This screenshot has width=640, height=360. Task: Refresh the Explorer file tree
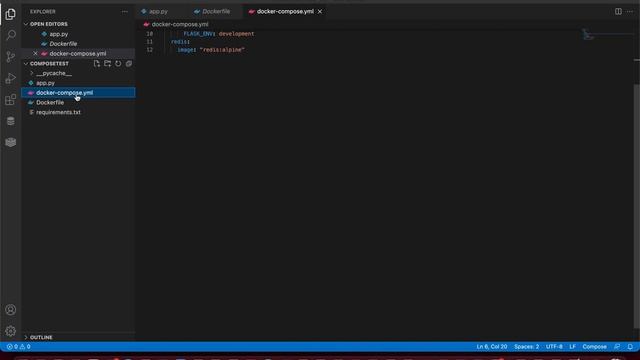click(118, 64)
